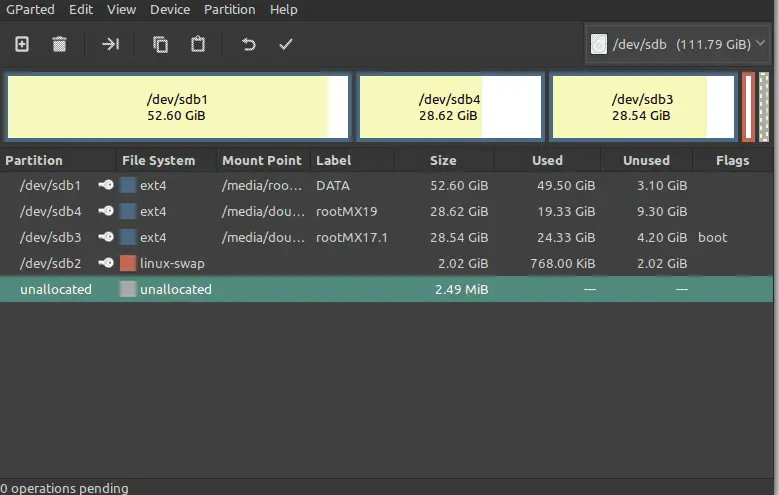Select the /dev/sdb3 partition row
Screen dimensions: 779x495
(387, 237)
